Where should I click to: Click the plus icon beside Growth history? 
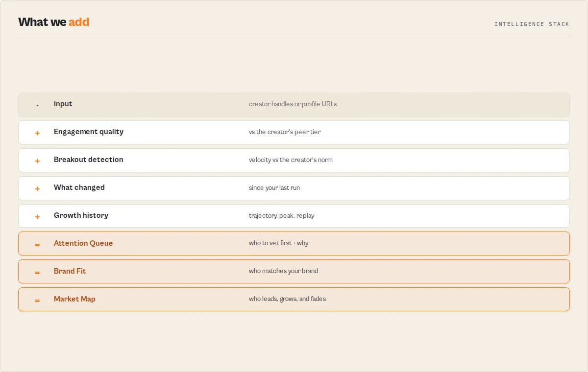click(x=37, y=217)
